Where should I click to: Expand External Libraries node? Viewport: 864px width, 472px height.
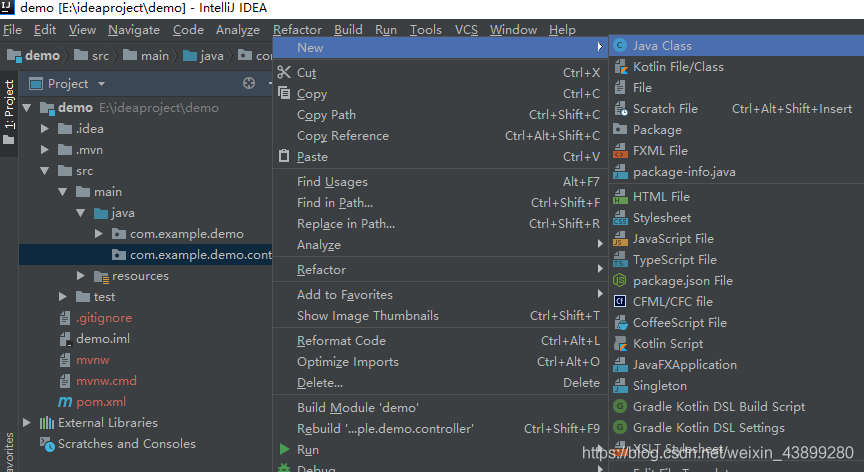(x=26, y=423)
